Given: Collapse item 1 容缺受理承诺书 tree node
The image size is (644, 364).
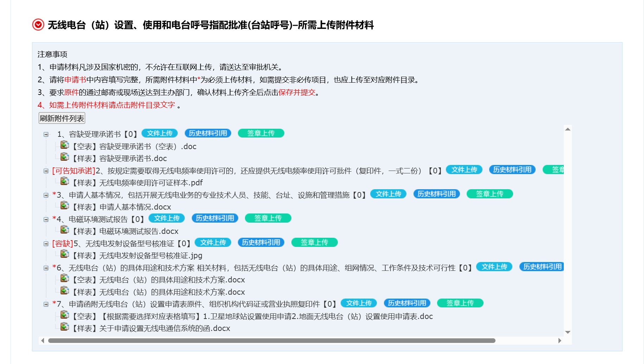Looking at the screenshot, I should 46,134.
